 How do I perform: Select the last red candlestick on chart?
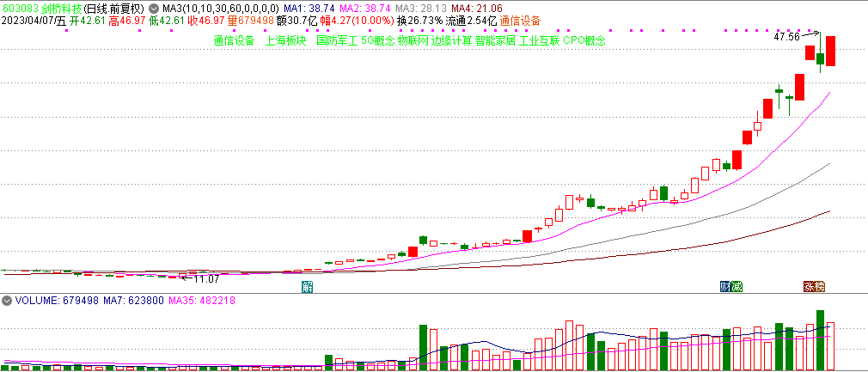(x=831, y=51)
